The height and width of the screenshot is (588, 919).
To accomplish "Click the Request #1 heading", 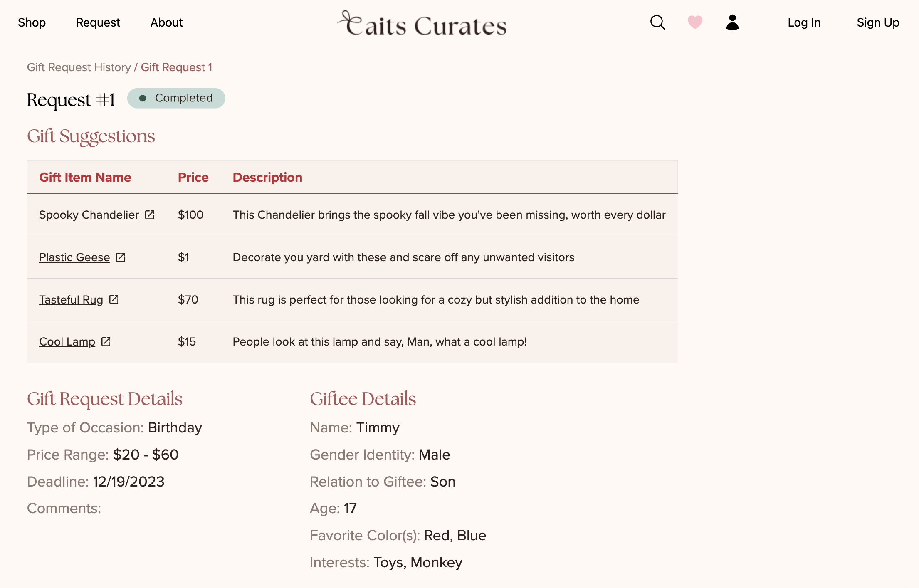I will [x=71, y=100].
